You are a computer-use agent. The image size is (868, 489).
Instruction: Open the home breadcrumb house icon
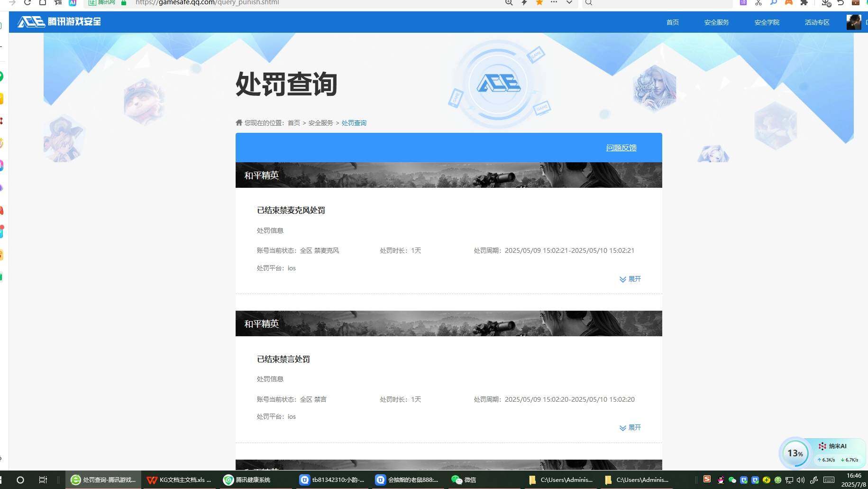point(239,122)
